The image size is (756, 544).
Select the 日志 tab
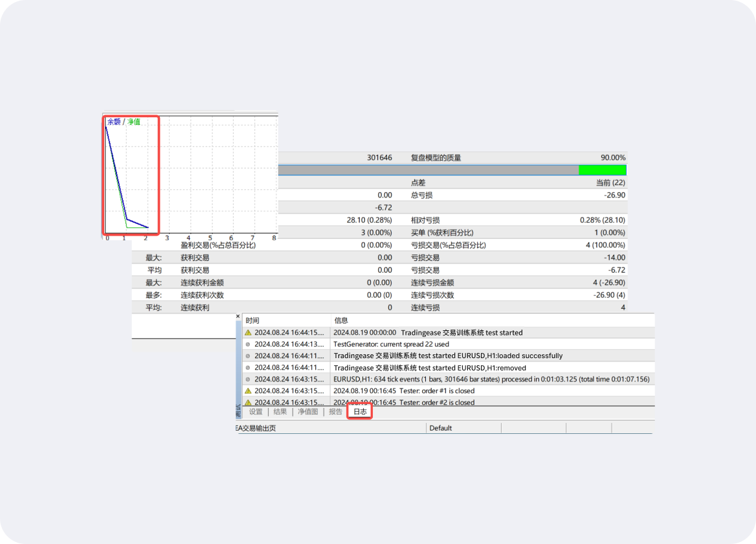[360, 412]
